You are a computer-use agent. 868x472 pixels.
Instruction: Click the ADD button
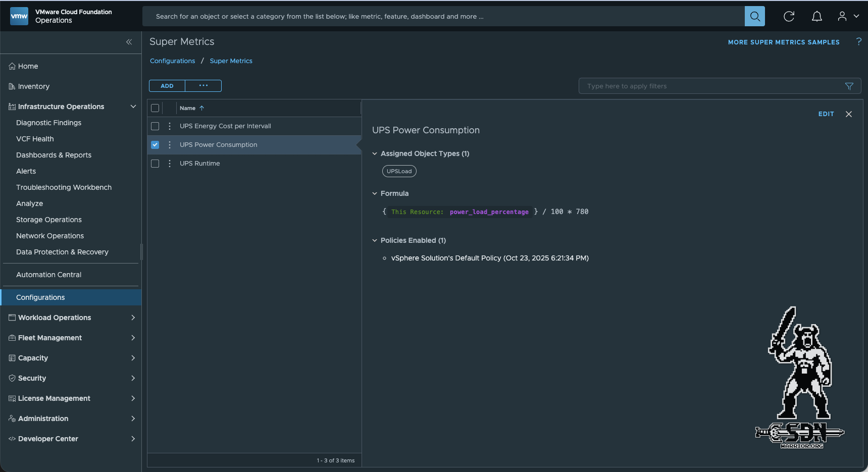167,86
